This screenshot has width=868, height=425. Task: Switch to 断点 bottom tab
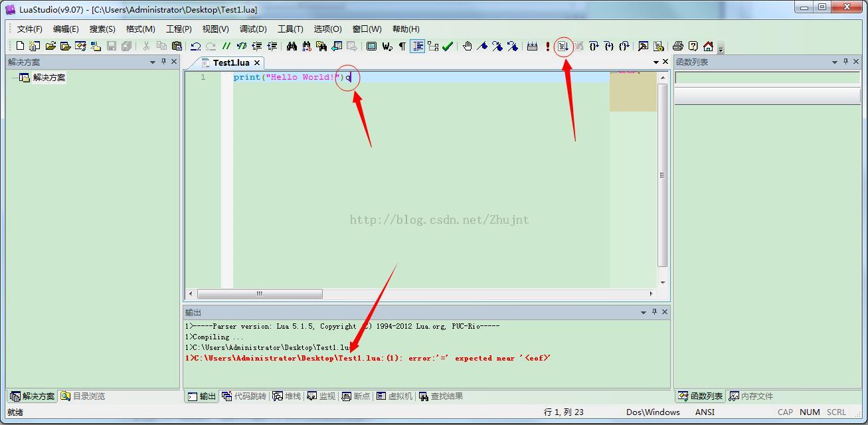[356, 396]
